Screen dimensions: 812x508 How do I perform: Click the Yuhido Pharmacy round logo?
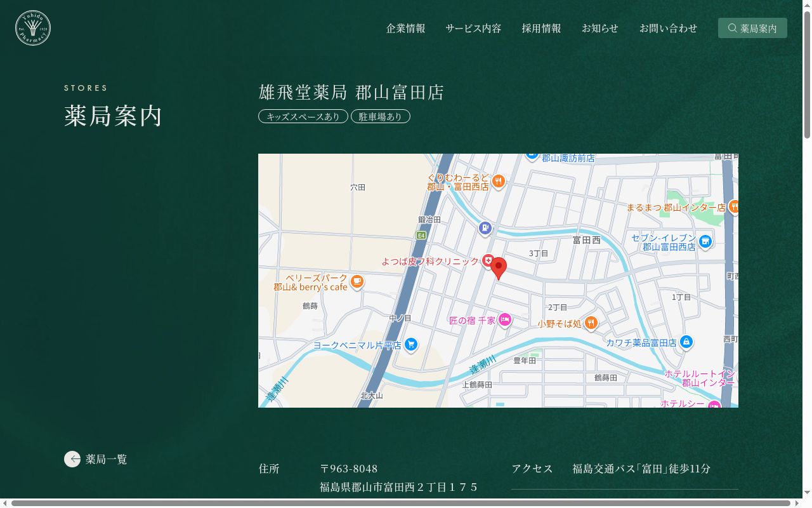tap(33, 28)
